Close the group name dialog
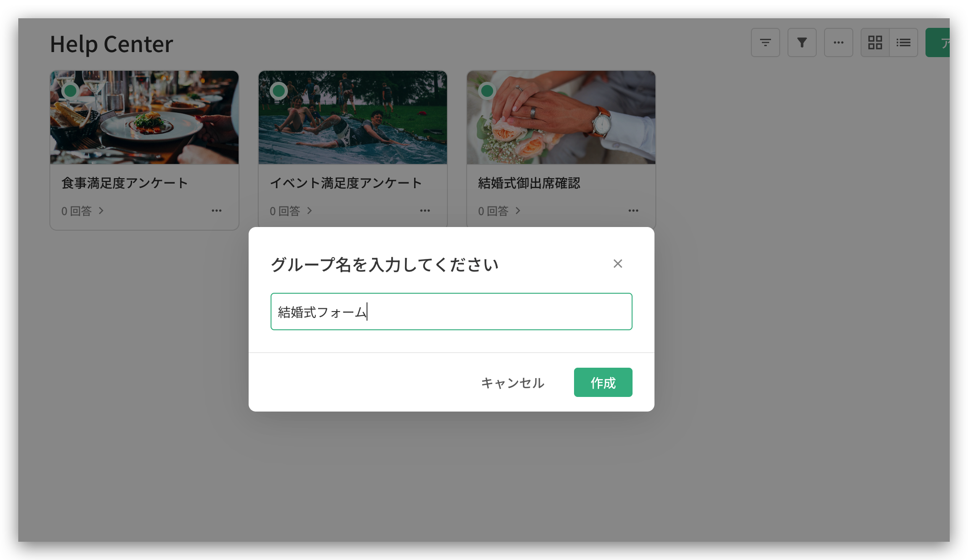The width and height of the screenshot is (968, 560). [617, 264]
